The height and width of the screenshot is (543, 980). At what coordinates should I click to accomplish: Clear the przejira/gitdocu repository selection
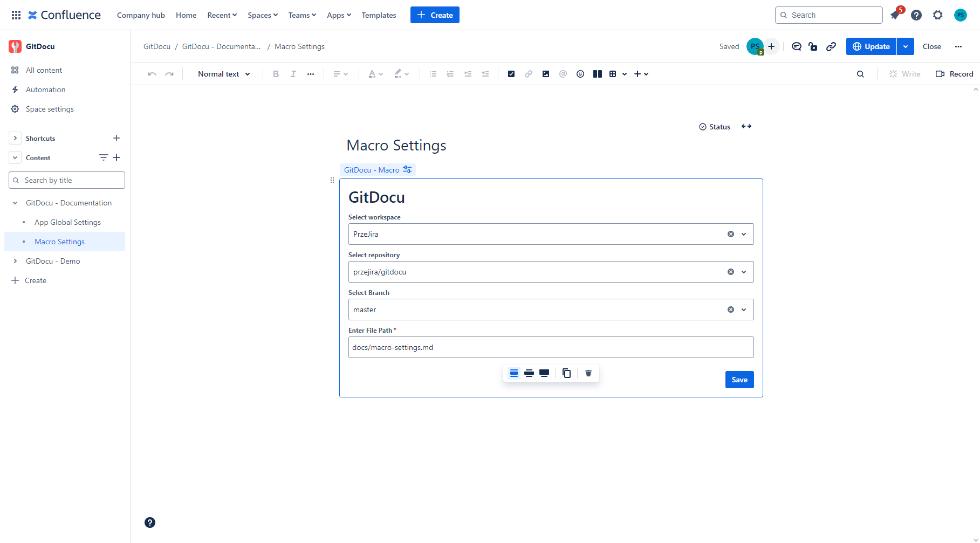[731, 272]
